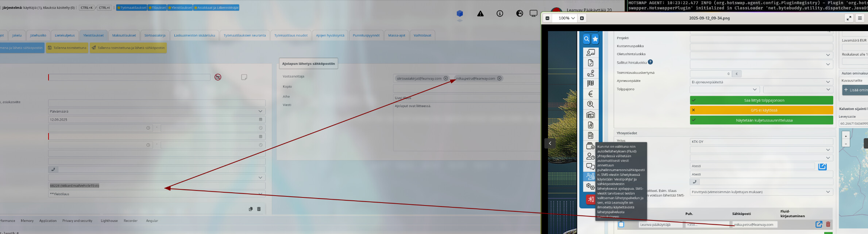Click 'Tallenna toimitettuna ja lähetä sähköpostiin' button
The width and height of the screenshot is (868, 234).
[x=128, y=48]
